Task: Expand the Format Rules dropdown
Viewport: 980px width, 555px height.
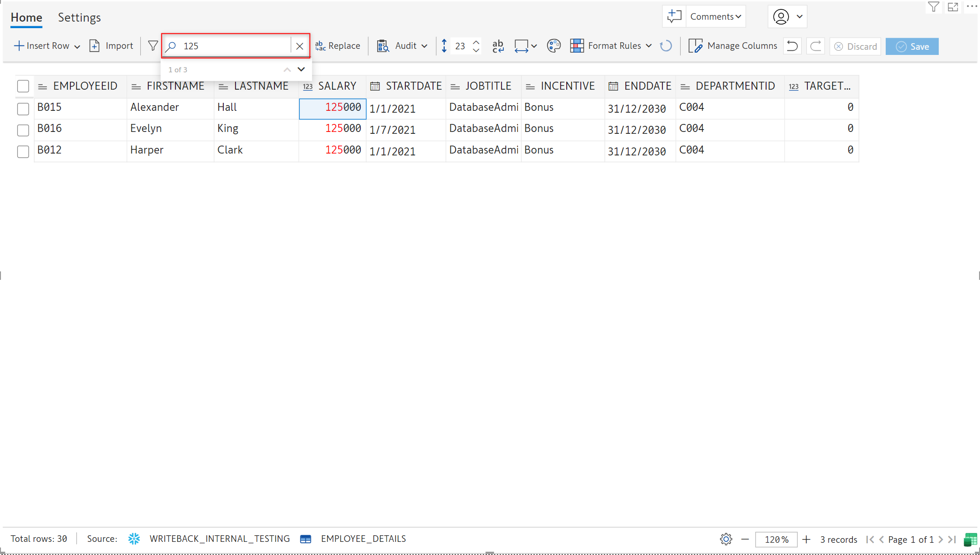Action: (x=648, y=46)
